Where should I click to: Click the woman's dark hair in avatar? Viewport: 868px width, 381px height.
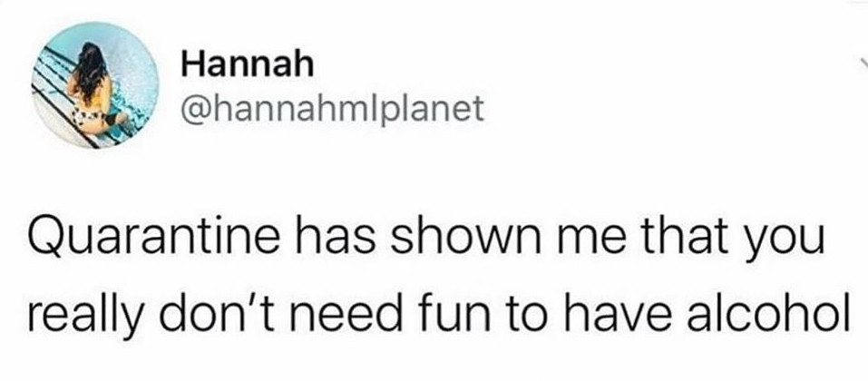pyautogui.click(x=92, y=69)
